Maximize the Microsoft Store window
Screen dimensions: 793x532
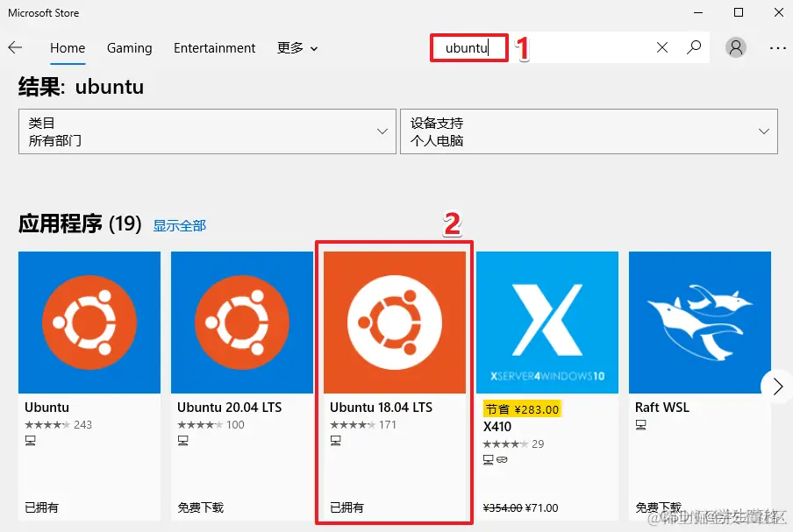point(739,12)
